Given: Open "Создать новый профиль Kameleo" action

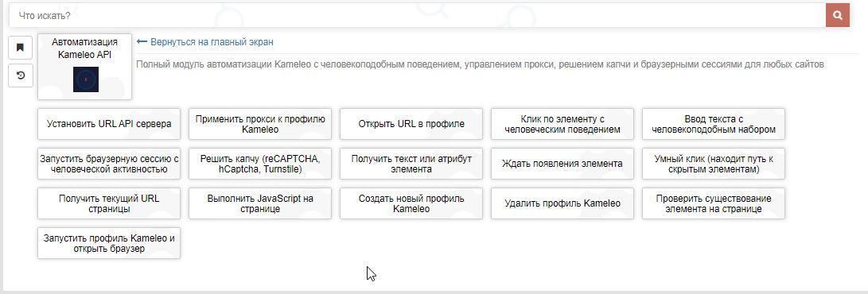Looking at the screenshot, I should [411, 203].
